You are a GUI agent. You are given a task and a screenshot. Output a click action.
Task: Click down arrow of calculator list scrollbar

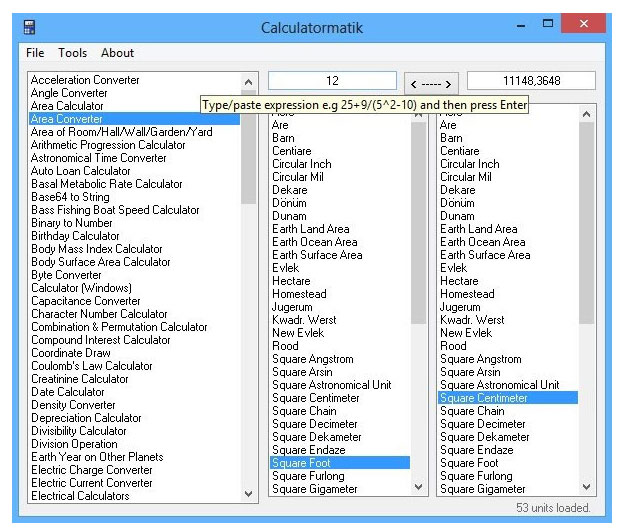click(248, 493)
